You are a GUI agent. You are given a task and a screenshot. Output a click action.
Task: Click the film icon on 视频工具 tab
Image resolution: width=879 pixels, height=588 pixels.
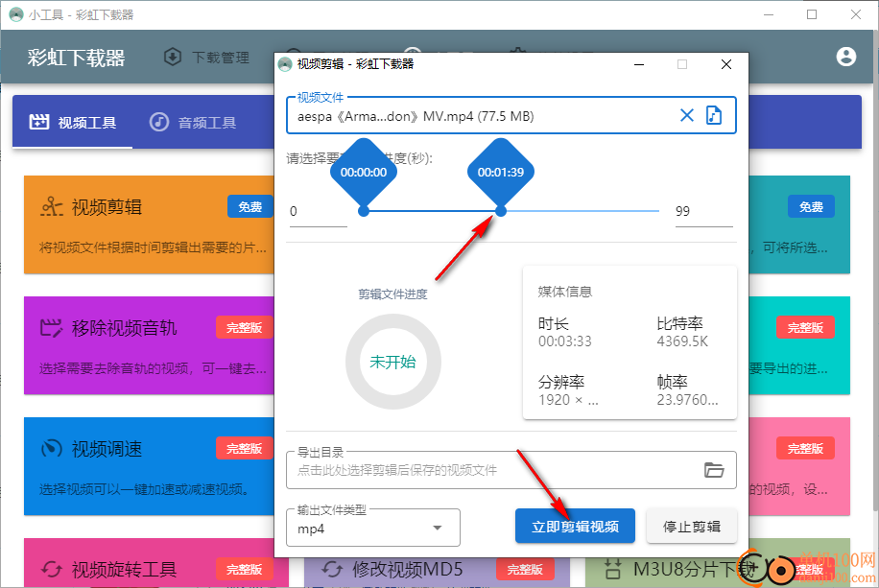pos(39,122)
